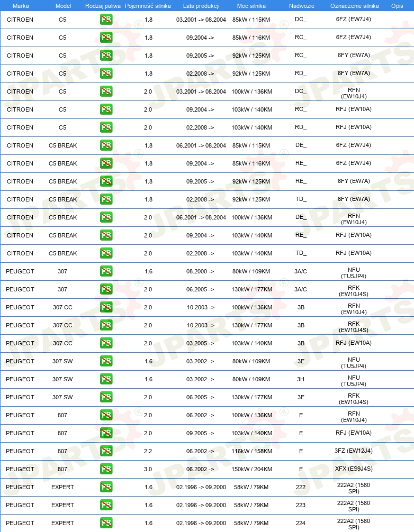Select the 3.0 engine capacity cell

coord(148,469)
